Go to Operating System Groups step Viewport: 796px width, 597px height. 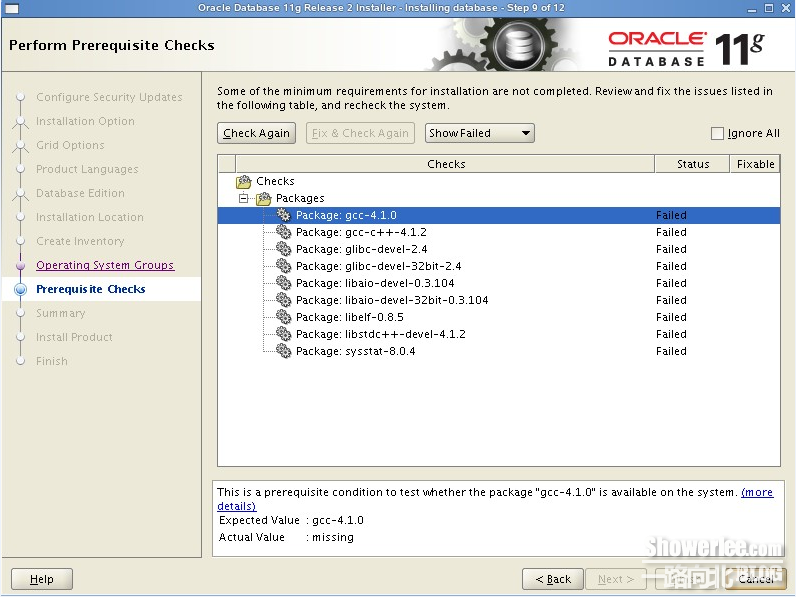105,265
